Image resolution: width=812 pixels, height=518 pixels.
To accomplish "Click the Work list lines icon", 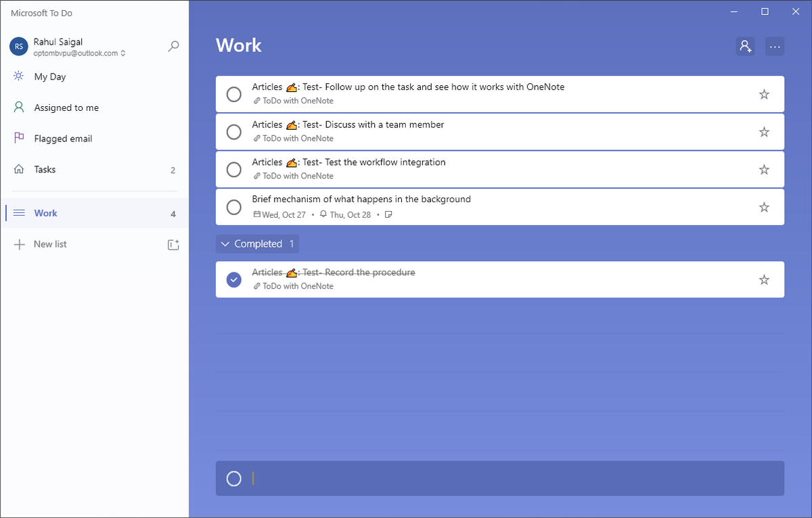I will coord(19,213).
